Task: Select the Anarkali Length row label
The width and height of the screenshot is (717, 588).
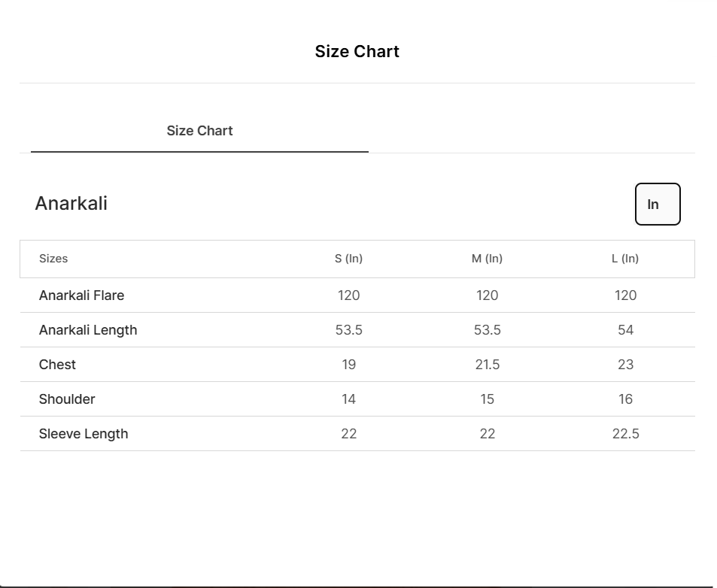Action: point(88,330)
